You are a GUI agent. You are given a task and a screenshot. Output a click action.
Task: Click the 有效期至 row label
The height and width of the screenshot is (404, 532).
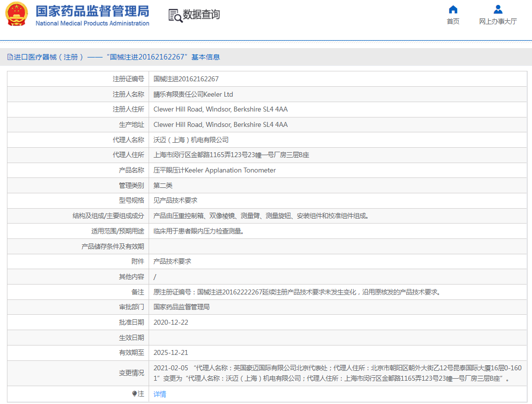tap(131, 353)
